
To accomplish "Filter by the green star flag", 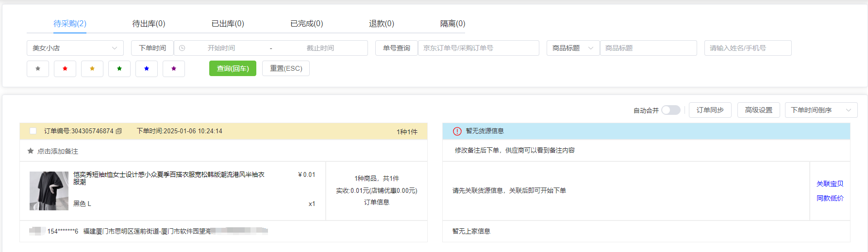I will [119, 69].
